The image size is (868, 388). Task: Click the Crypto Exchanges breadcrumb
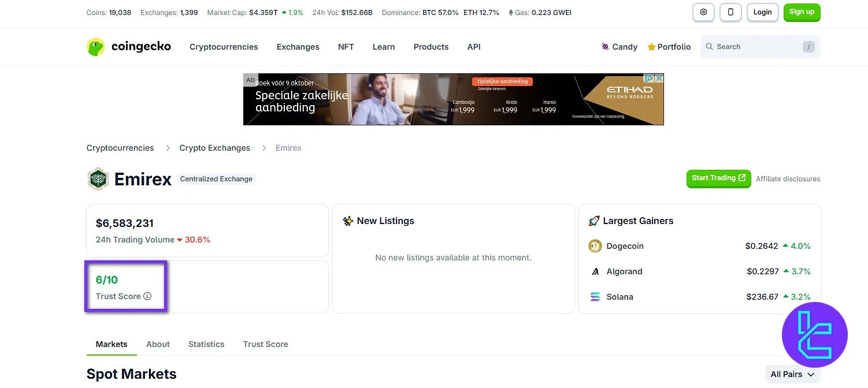point(214,148)
